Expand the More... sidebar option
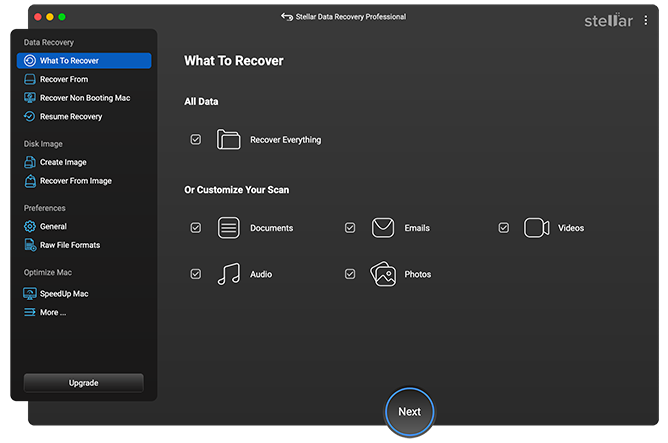 click(x=52, y=312)
